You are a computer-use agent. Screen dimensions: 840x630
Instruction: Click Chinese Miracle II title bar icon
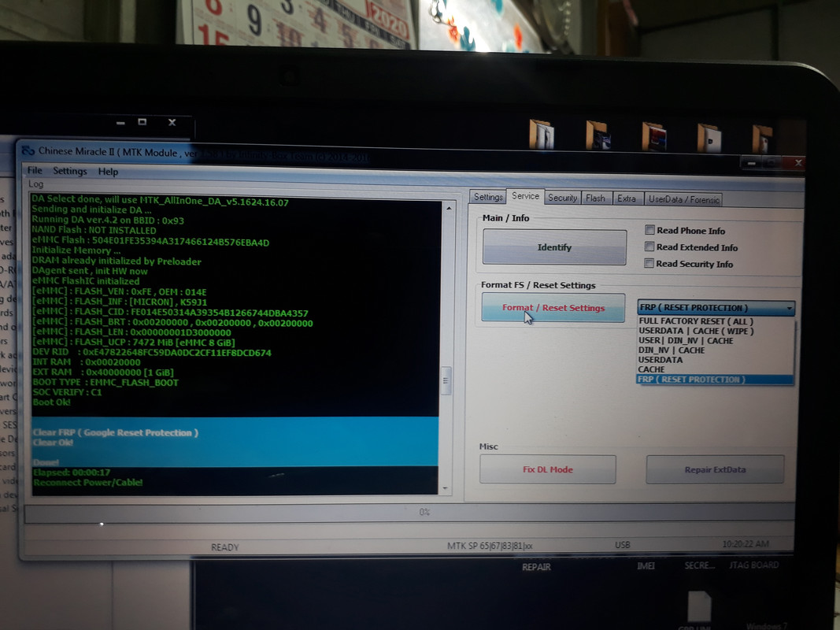click(x=28, y=151)
